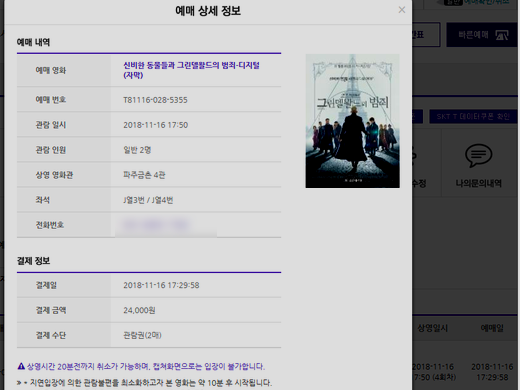The width and height of the screenshot is (520, 390).
Task: Open the movie title link 신비한 동물들과 그린델왈드의 범죄
Action: click(x=191, y=70)
